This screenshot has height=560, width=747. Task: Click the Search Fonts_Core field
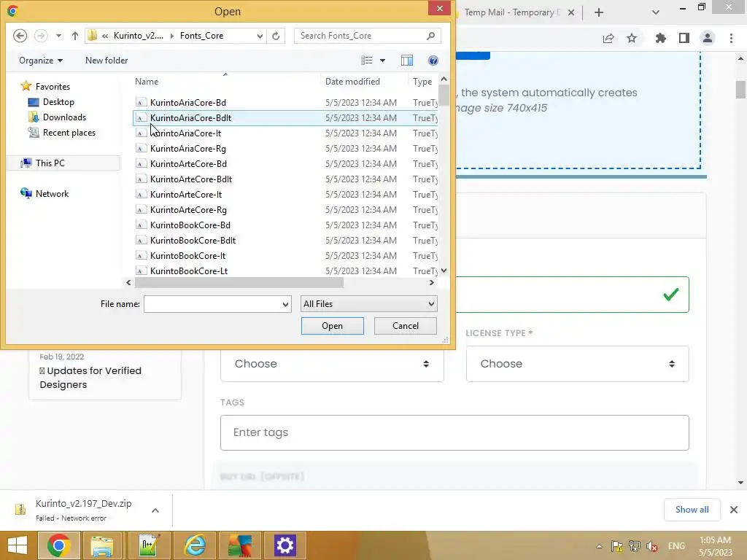tap(367, 36)
